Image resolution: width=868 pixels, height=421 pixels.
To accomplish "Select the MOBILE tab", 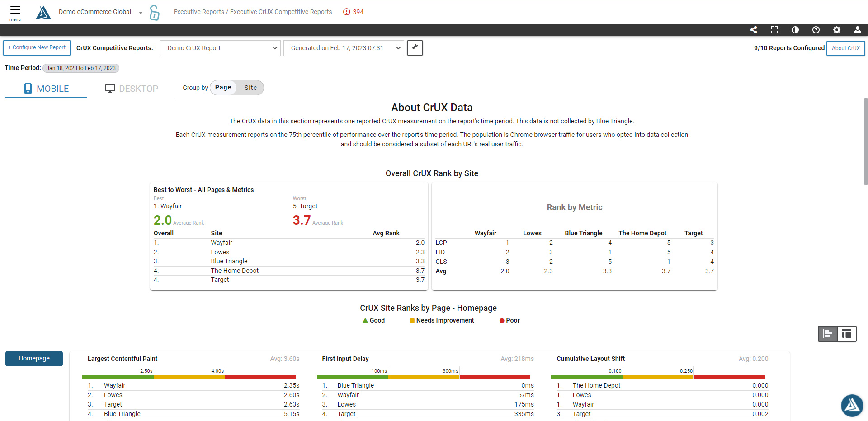I will click(46, 89).
